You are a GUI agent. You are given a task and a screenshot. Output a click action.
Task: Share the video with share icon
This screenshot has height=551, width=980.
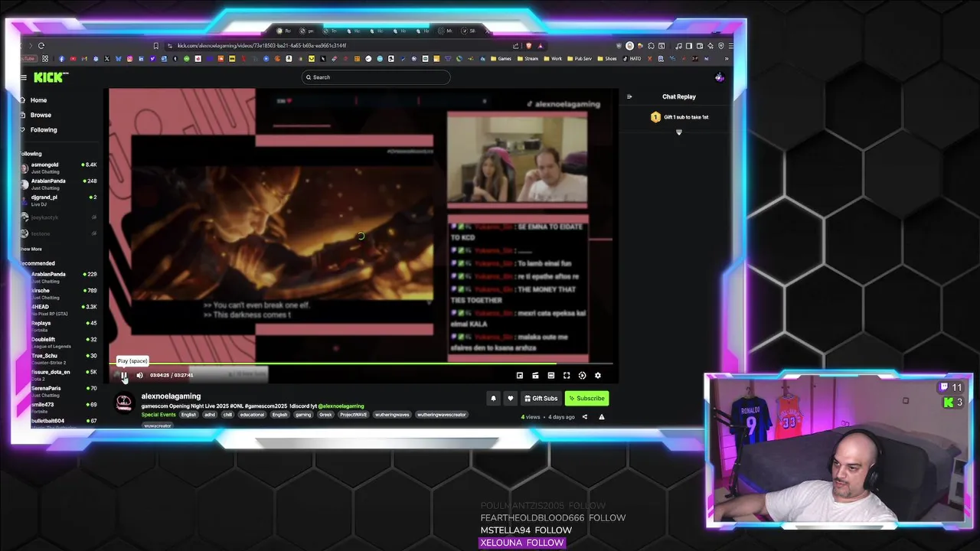584,417
